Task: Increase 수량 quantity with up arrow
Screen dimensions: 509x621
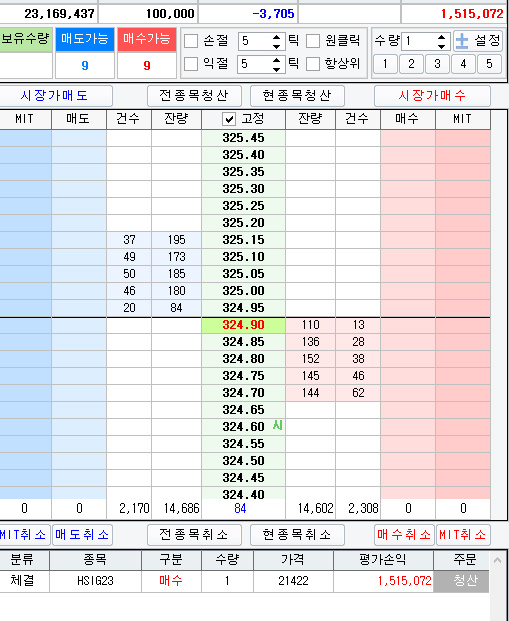Action: [x=441, y=37]
